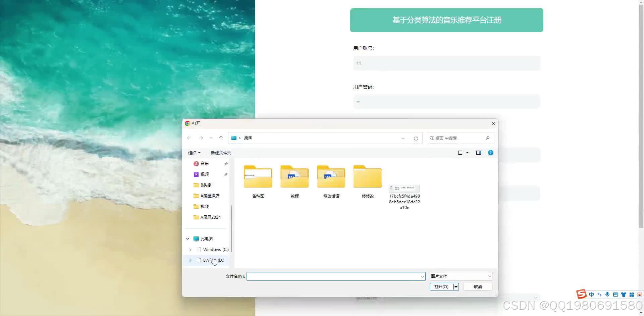Toggle the preview pane in the file dialog
The image size is (644, 316).
478,153
